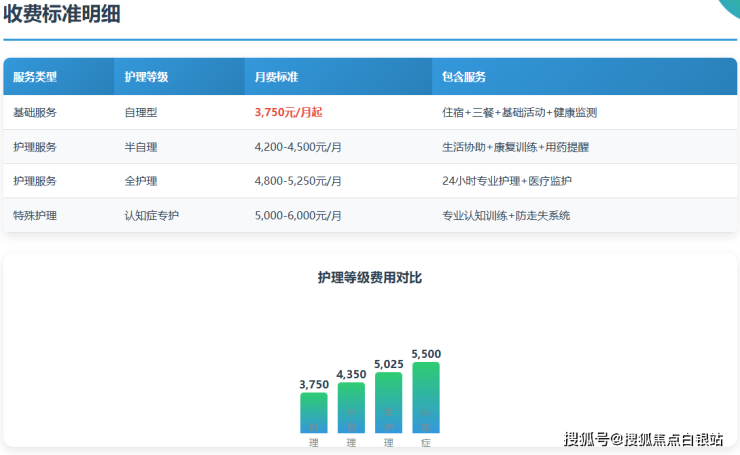
Task: Click the chart bar labeled 4,350
Action: (x=351, y=408)
